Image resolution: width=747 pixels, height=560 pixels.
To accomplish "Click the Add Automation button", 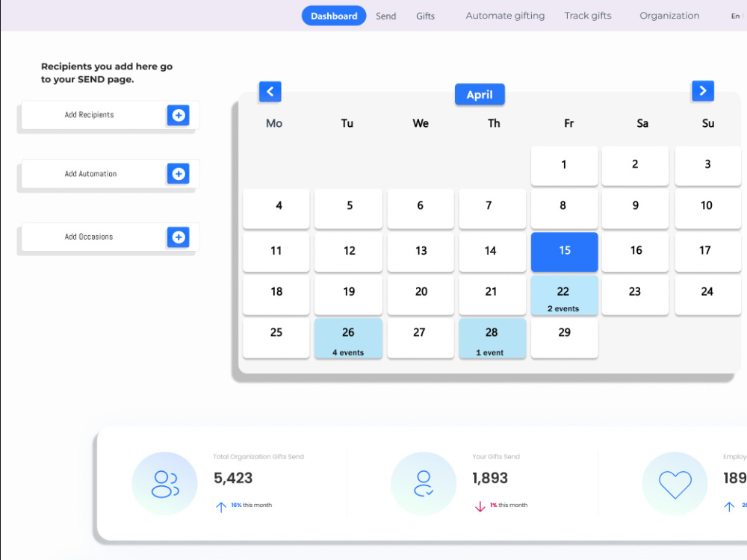I will point(110,174).
